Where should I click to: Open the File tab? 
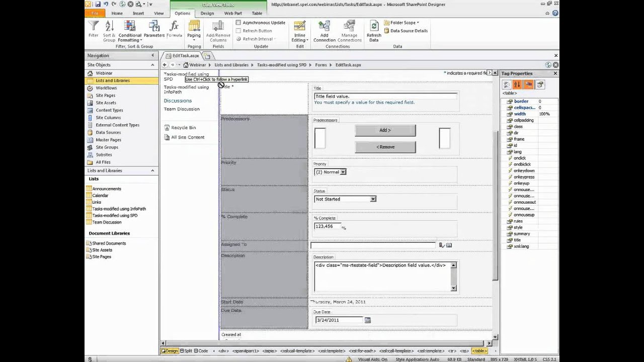pyautogui.click(x=96, y=14)
